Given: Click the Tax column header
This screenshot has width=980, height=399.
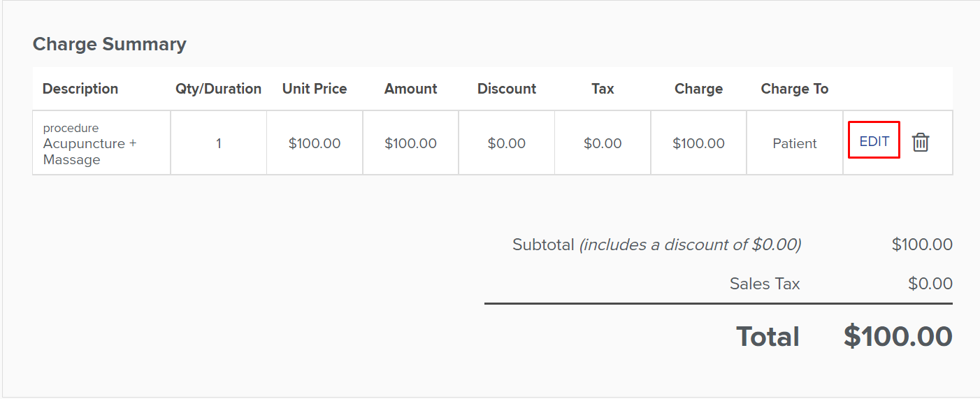Looking at the screenshot, I should (x=603, y=89).
